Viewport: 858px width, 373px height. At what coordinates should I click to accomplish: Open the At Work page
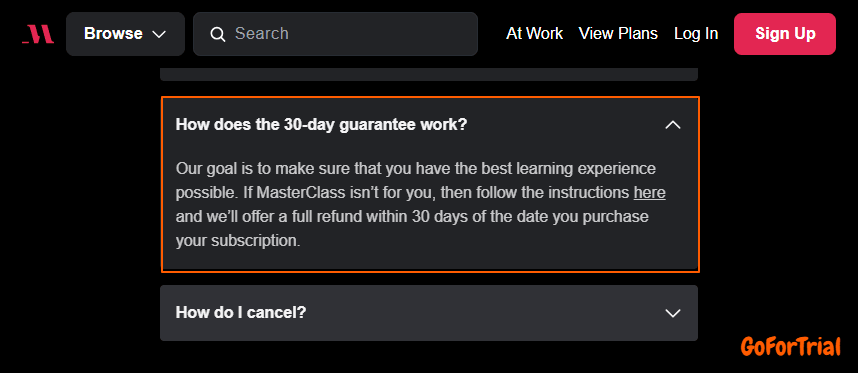pyautogui.click(x=534, y=34)
